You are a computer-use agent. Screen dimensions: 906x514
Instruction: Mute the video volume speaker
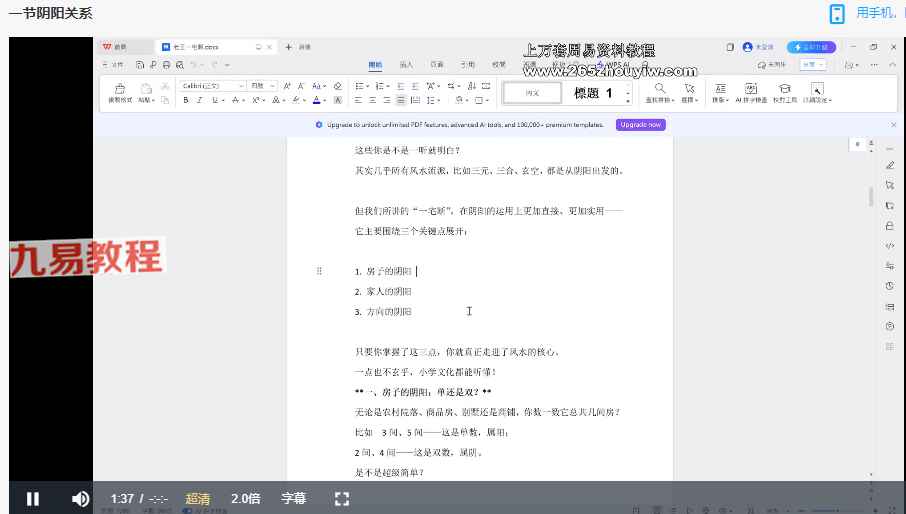pos(81,498)
